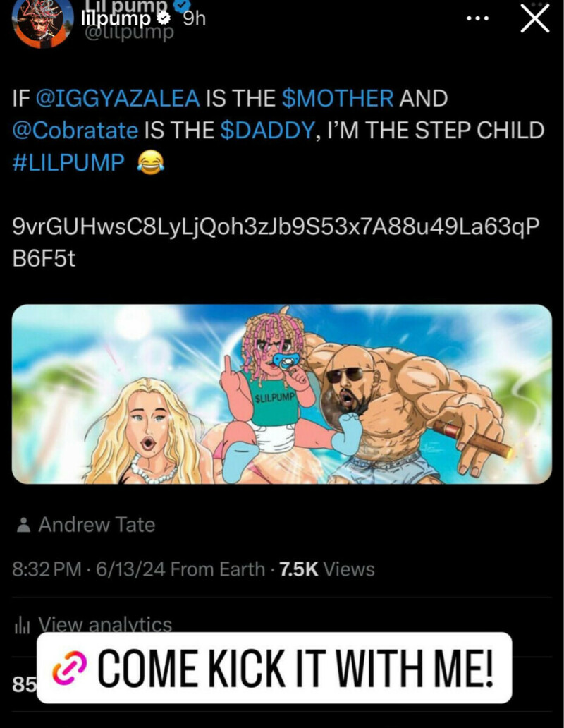564x728 pixels.
Task: Open the $DADDY cashtag link
Action: pos(268,131)
